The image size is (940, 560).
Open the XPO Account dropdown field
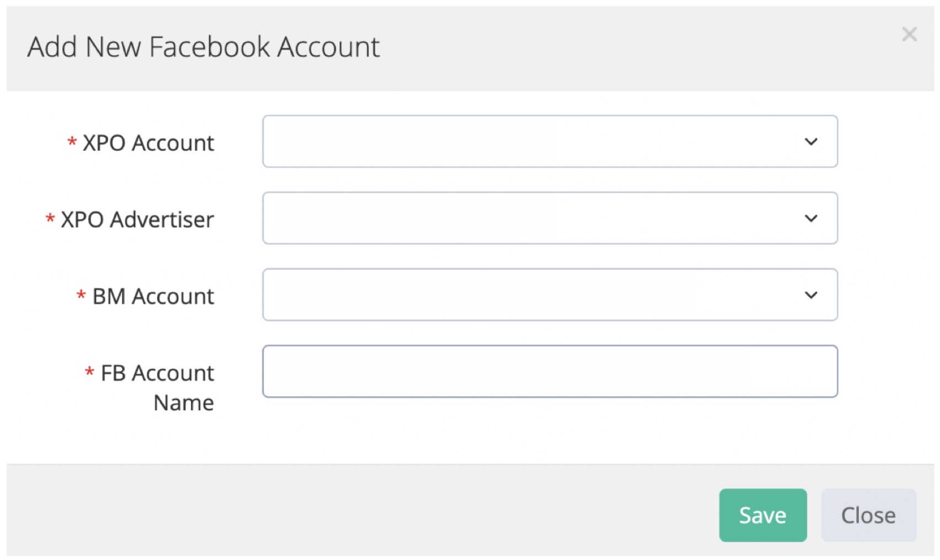click(x=530, y=142)
